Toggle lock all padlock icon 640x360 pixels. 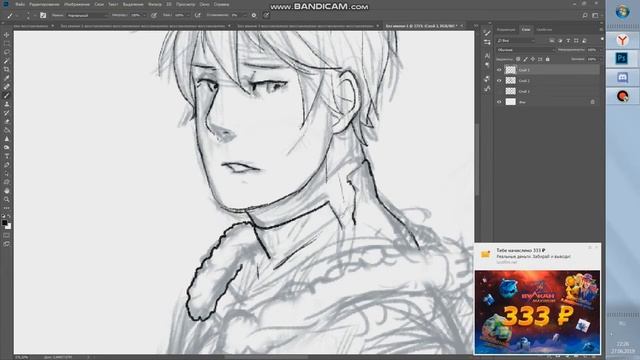[x=547, y=59]
